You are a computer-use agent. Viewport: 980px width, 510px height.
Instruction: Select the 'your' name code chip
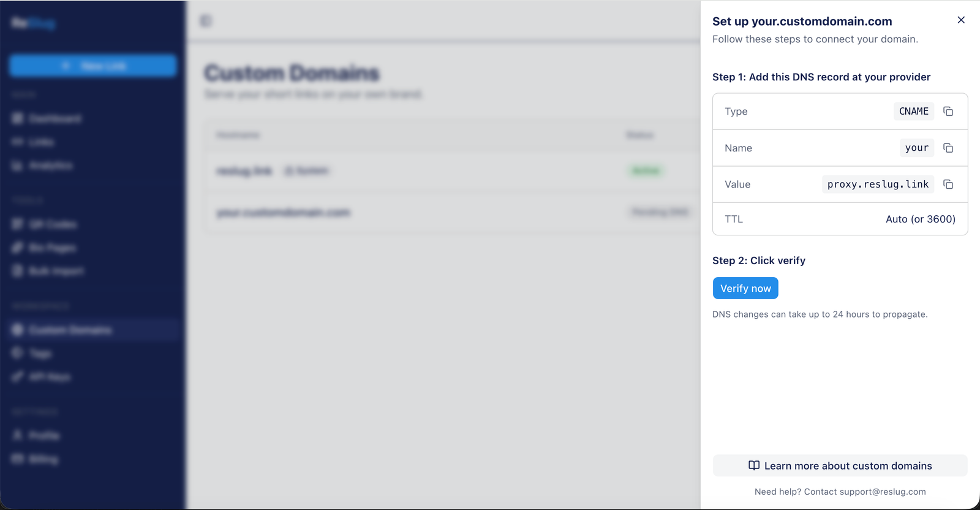(917, 148)
